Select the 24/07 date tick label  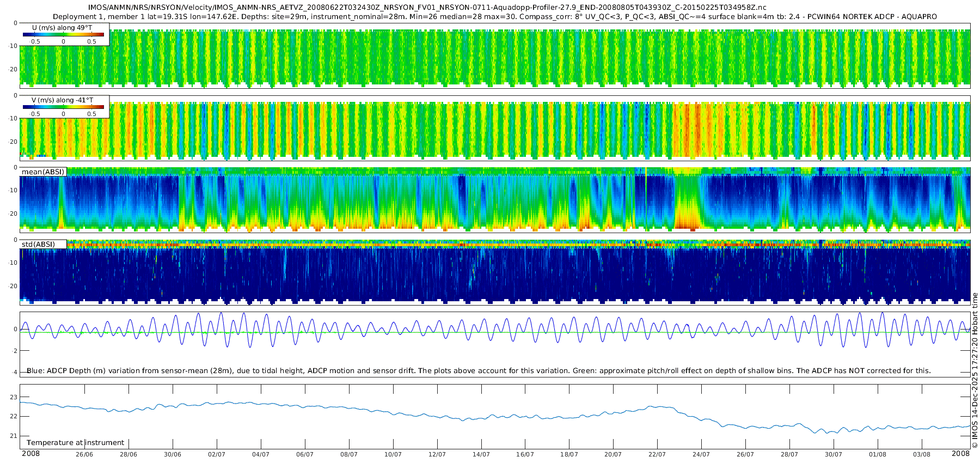[701, 454]
